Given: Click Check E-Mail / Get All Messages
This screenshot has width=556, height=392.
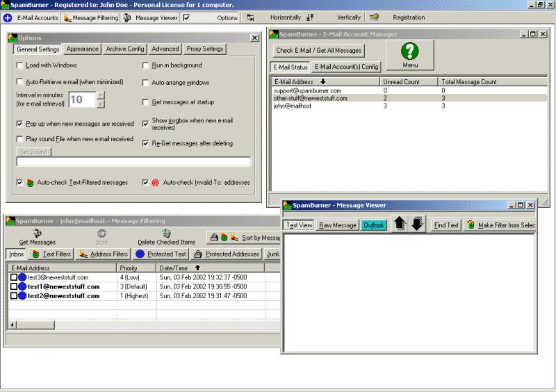Looking at the screenshot, I should point(319,51).
